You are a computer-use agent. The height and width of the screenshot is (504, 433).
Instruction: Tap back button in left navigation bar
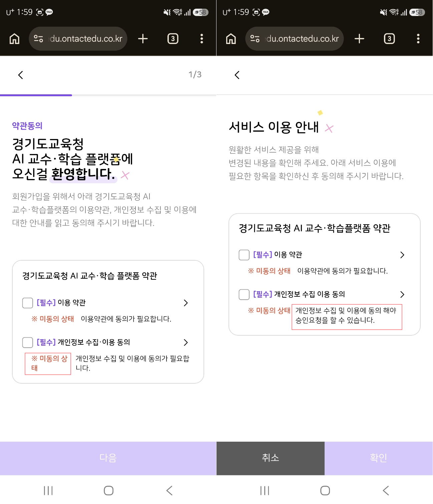pyautogui.click(x=169, y=491)
